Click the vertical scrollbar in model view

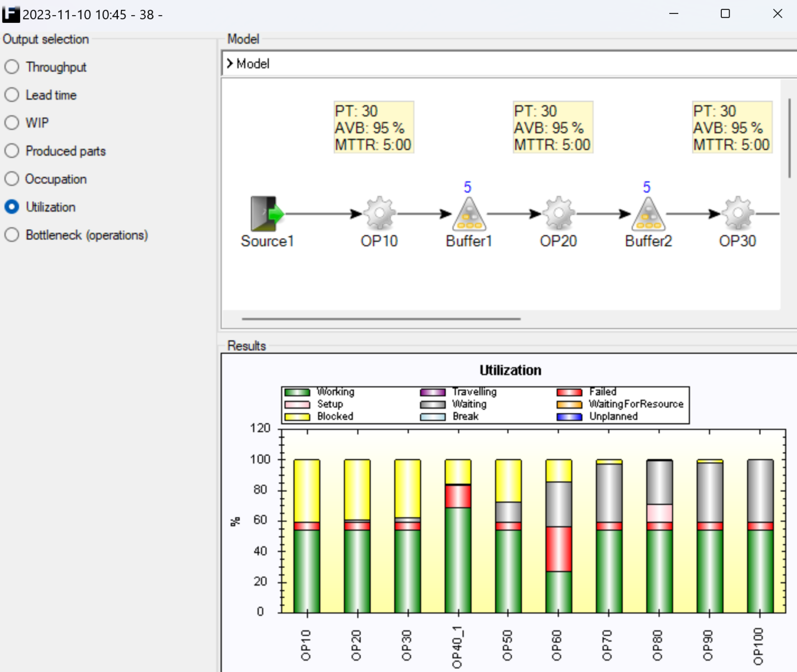(789, 138)
